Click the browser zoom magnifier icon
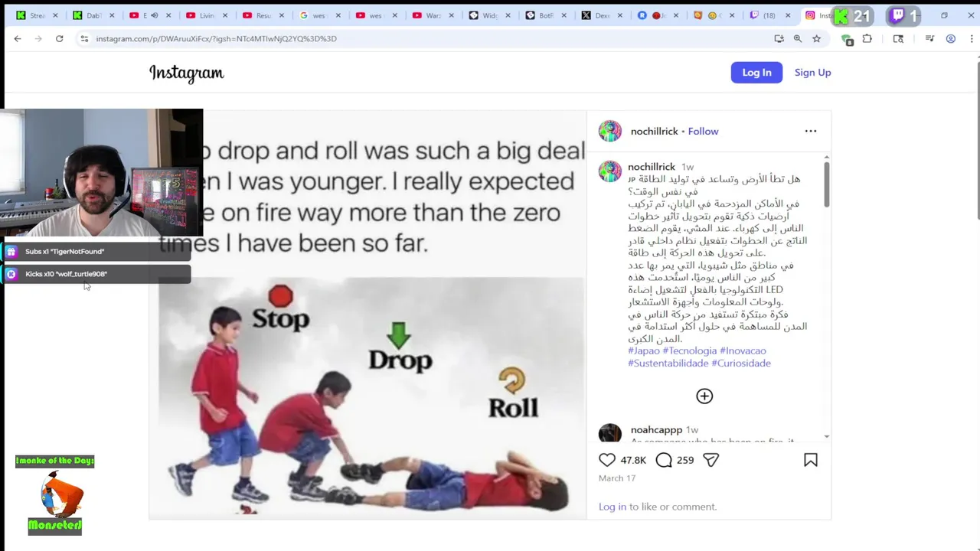The image size is (980, 551). [798, 38]
